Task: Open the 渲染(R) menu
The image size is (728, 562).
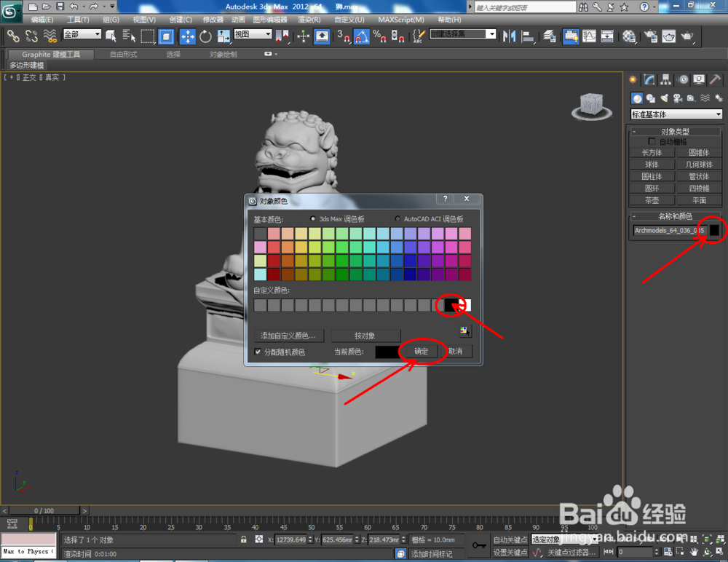Action: (309, 20)
